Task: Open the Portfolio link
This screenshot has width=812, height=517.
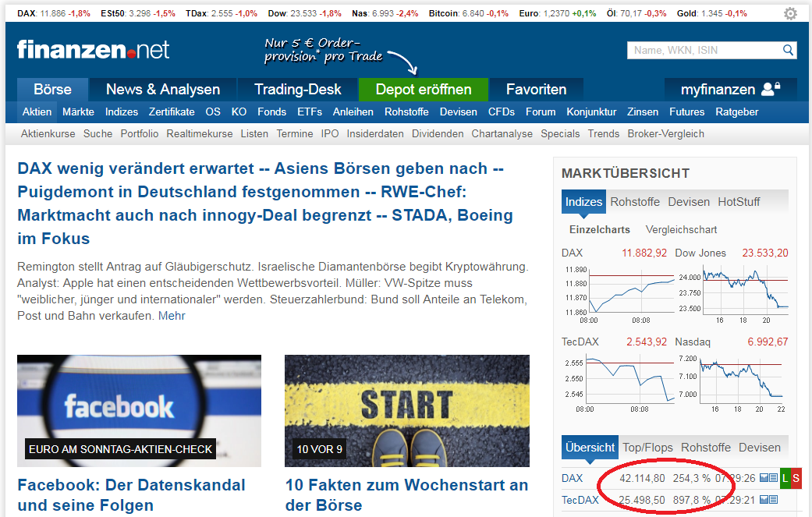Action: [x=140, y=133]
